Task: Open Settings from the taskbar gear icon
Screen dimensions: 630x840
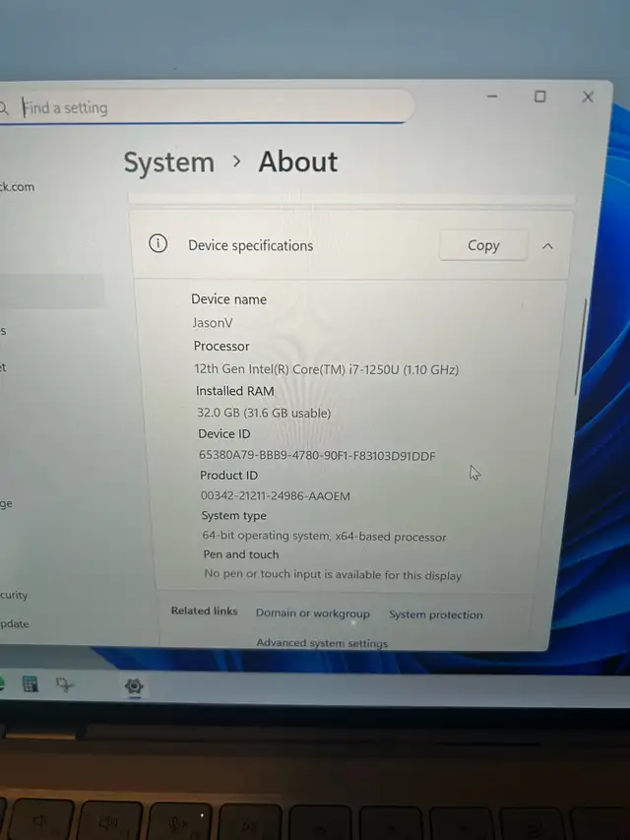Action: 134,686
